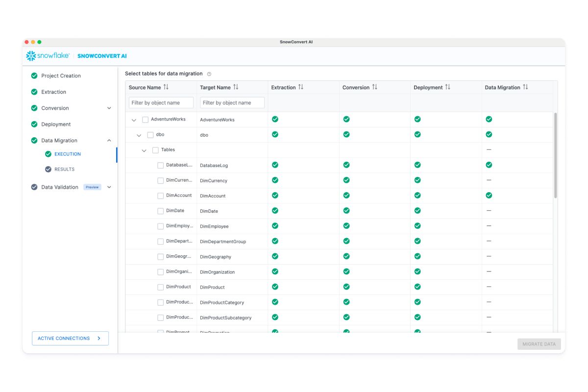The height and width of the screenshot is (392, 588).
Task: Select the DimDate table checkbox
Action: coord(161,211)
